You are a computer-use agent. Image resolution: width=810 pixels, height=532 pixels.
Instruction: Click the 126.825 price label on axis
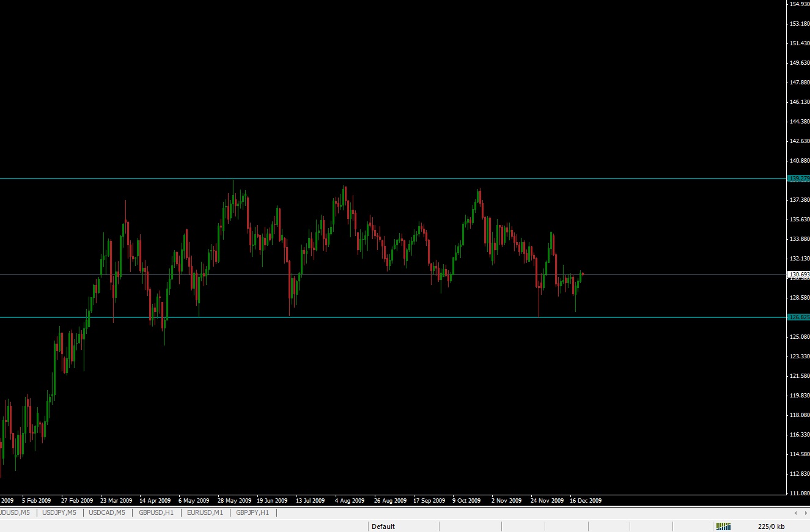point(799,317)
